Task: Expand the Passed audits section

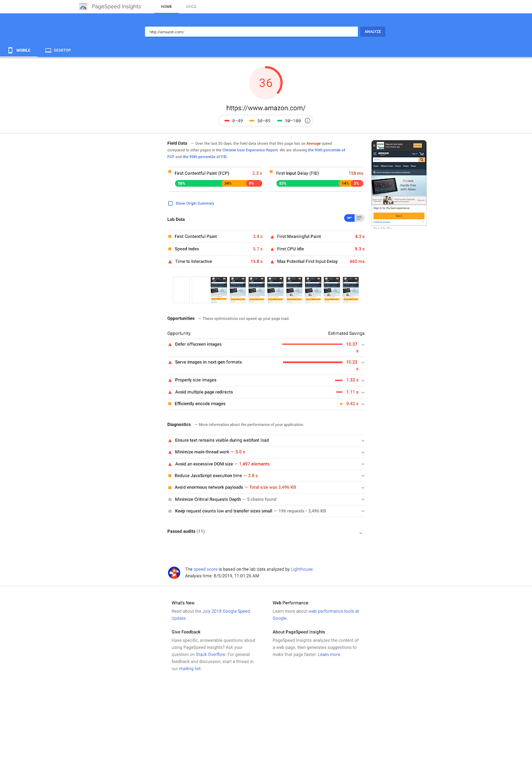Action: tap(361, 533)
